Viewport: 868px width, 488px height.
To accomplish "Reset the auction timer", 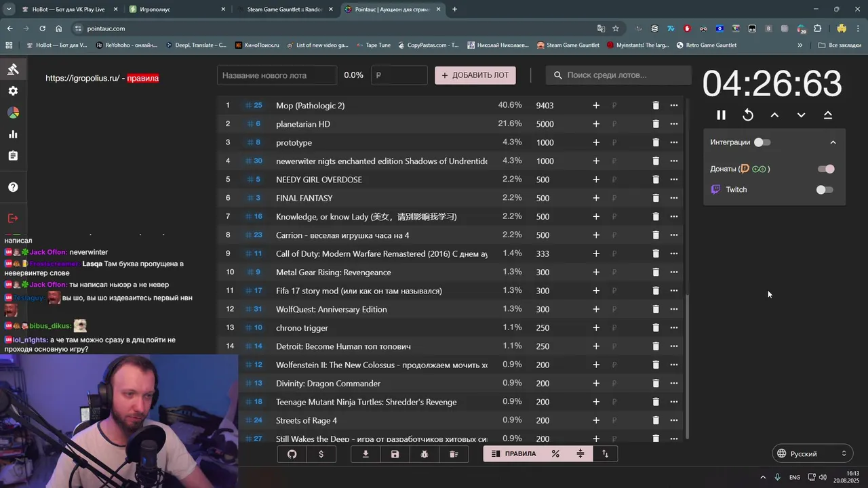I will click(x=748, y=115).
